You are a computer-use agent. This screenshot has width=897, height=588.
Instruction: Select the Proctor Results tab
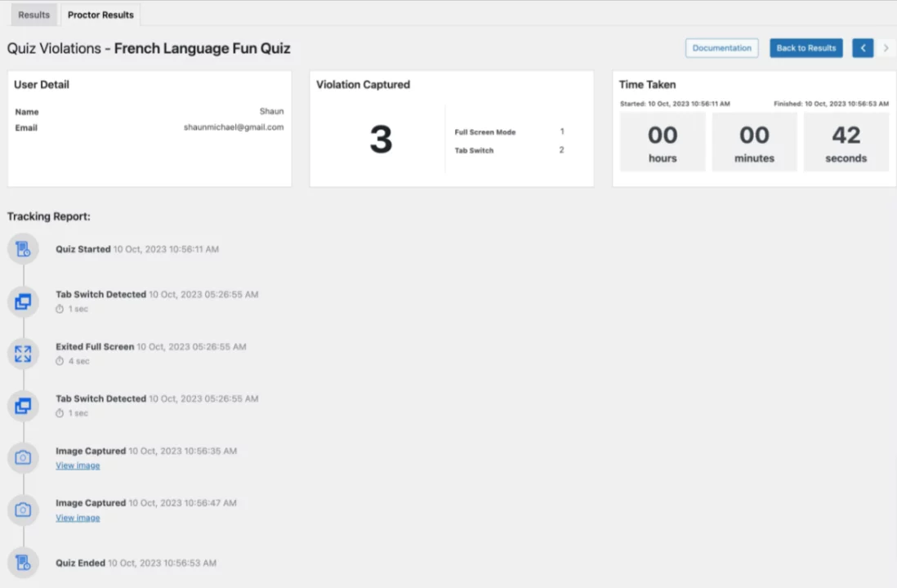click(x=100, y=15)
